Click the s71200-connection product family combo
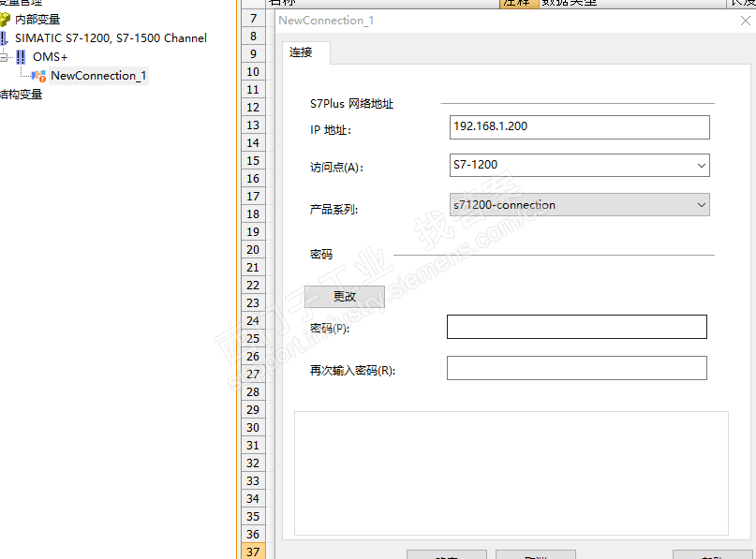The height and width of the screenshot is (559, 756). tap(580, 205)
